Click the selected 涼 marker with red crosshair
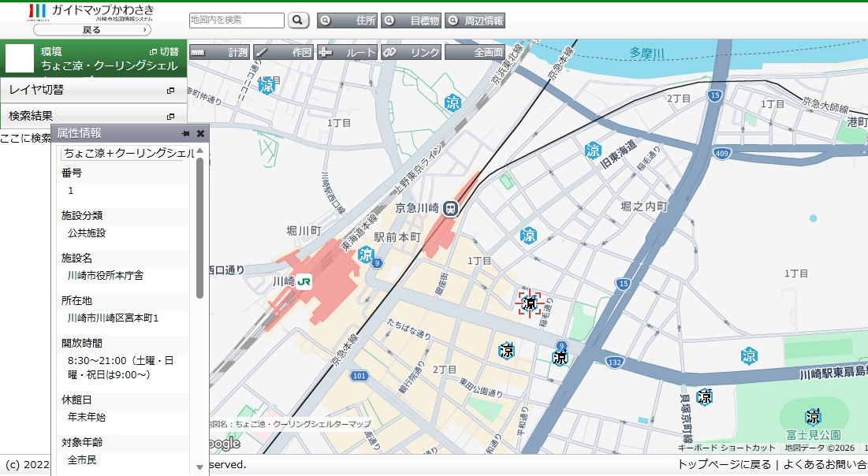This screenshot has width=868, height=476. [529, 303]
